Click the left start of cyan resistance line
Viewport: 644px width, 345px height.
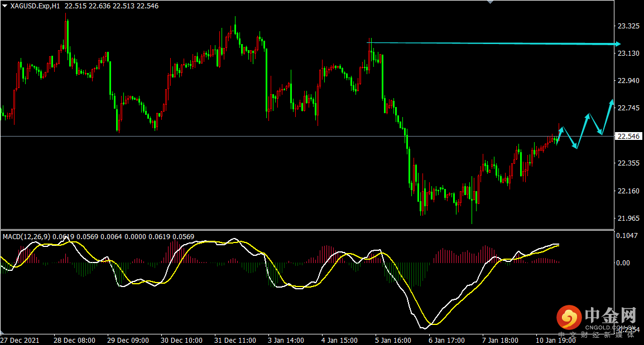(368, 42)
